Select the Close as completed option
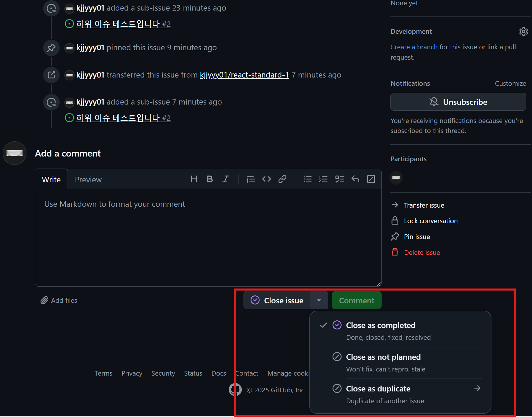Viewport: 532px width, 417px height. coord(381,325)
